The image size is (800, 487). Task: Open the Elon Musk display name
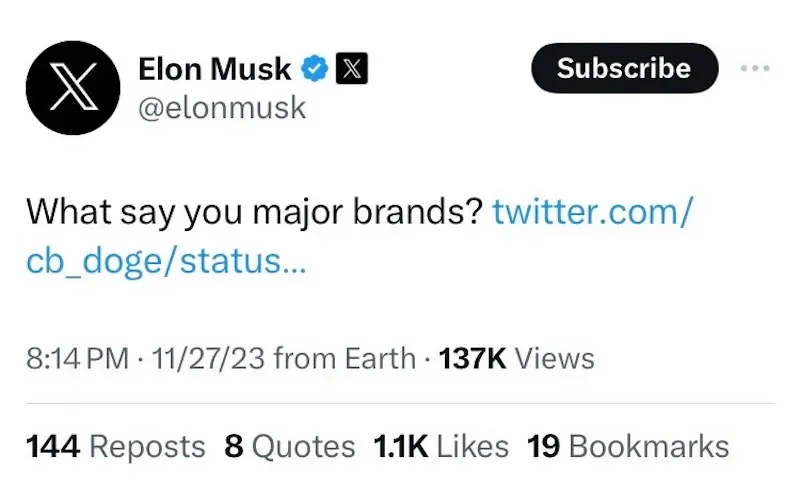pyautogui.click(x=214, y=68)
